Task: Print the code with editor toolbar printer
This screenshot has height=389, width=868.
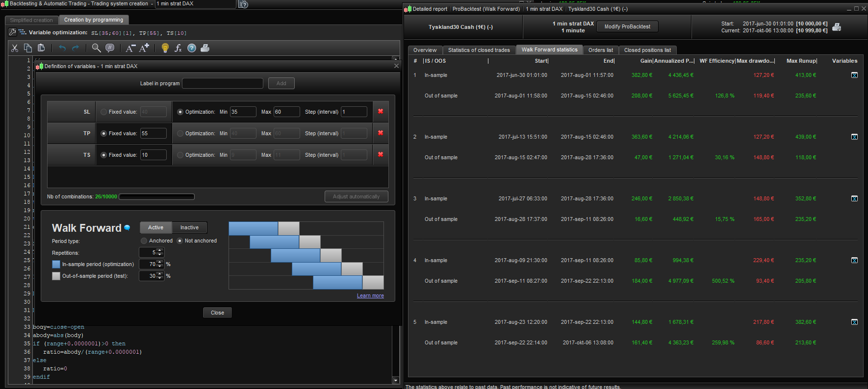Action: click(205, 48)
